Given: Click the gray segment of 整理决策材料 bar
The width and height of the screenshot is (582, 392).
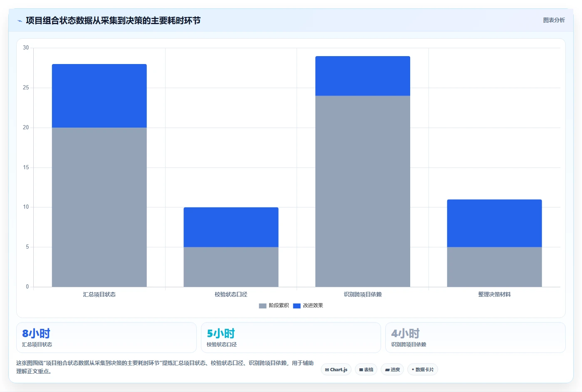Looking at the screenshot, I should tap(494, 267).
